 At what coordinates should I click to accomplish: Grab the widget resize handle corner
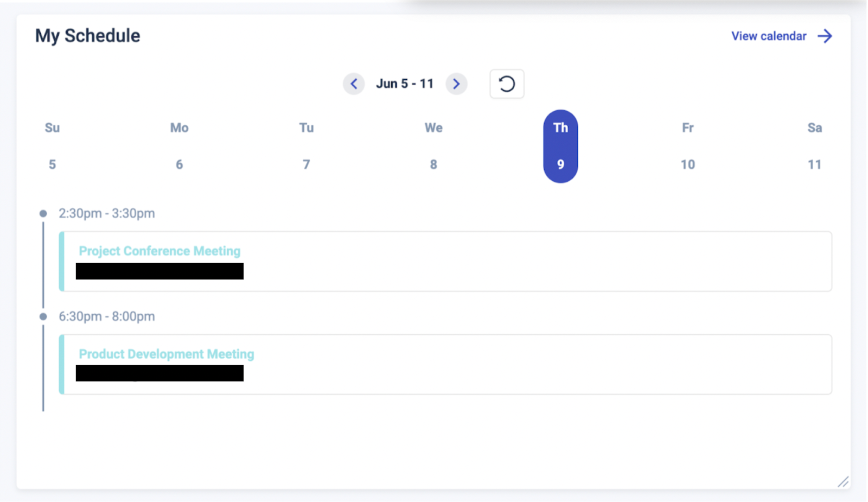[843, 481]
